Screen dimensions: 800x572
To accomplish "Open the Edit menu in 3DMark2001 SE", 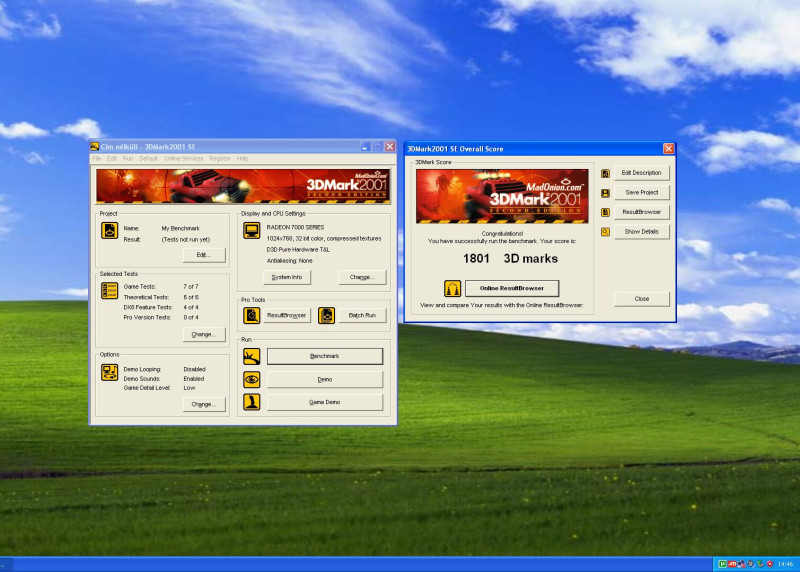I will pos(112,159).
